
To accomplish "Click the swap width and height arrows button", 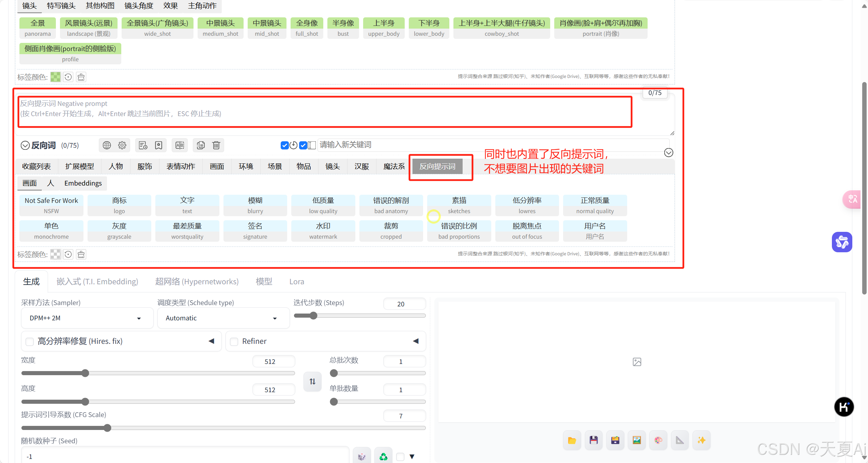I will [x=312, y=382].
